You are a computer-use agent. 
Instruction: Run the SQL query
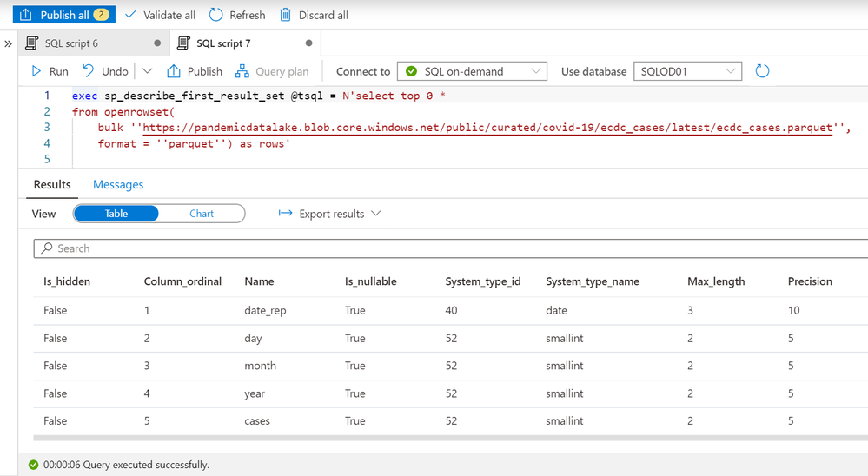pyautogui.click(x=50, y=71)
